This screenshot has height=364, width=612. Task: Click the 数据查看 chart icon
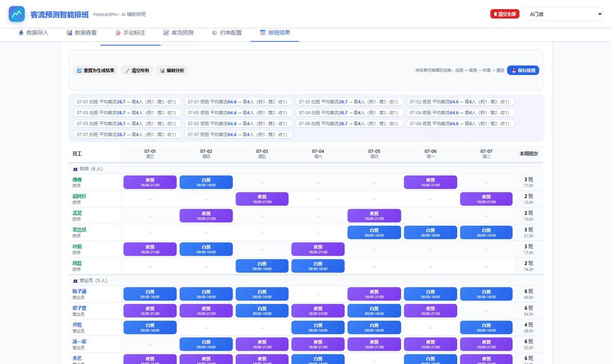point(69,33)
